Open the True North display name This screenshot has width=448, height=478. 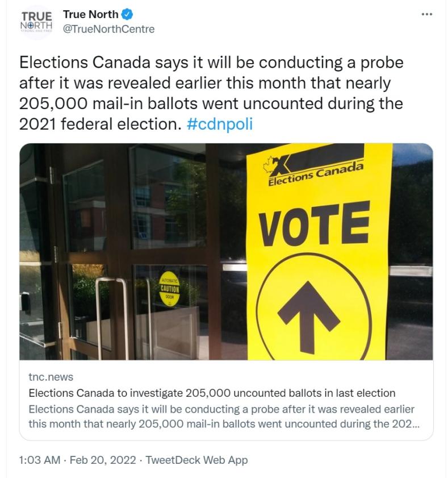click(x=91, y=14)
